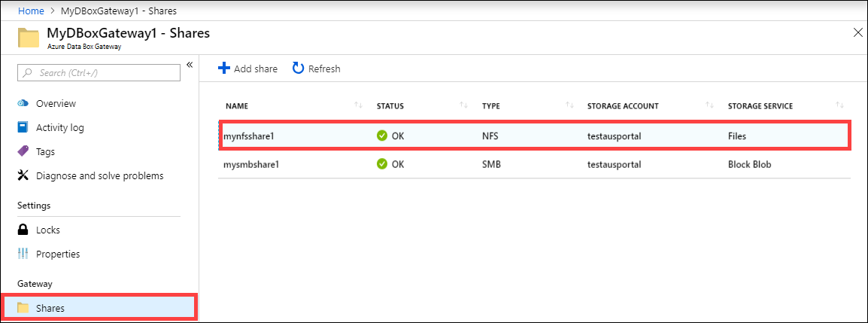Click the Add share button

tap(248, 69)
